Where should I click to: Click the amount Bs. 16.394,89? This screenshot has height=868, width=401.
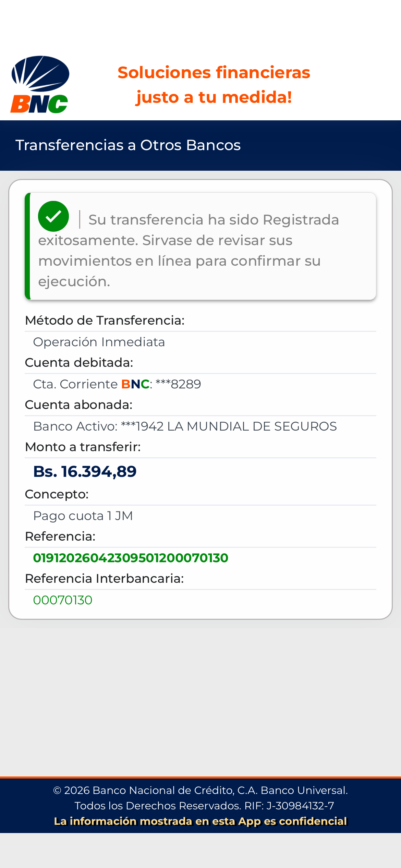85,471
